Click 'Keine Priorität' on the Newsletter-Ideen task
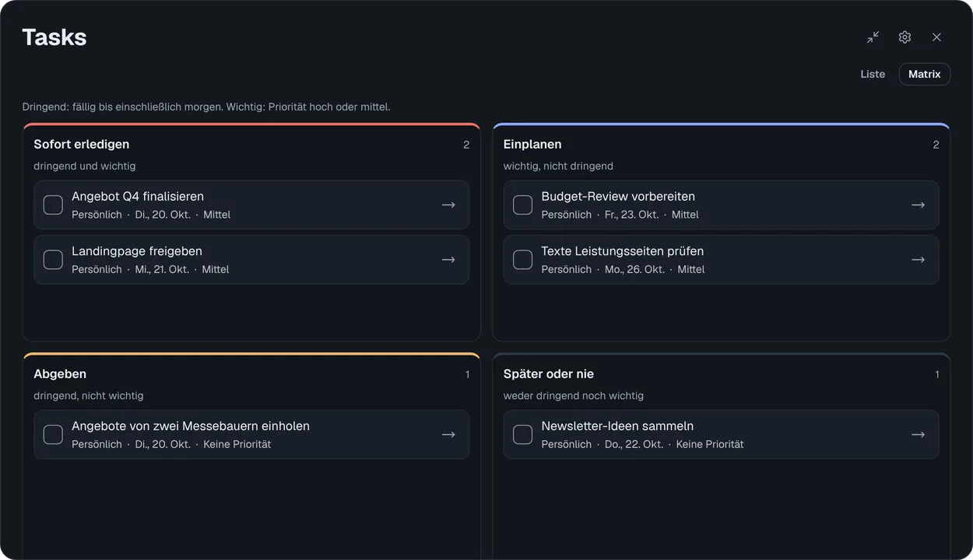Screen dimensions: 973x560 click(x=710, y=444)
